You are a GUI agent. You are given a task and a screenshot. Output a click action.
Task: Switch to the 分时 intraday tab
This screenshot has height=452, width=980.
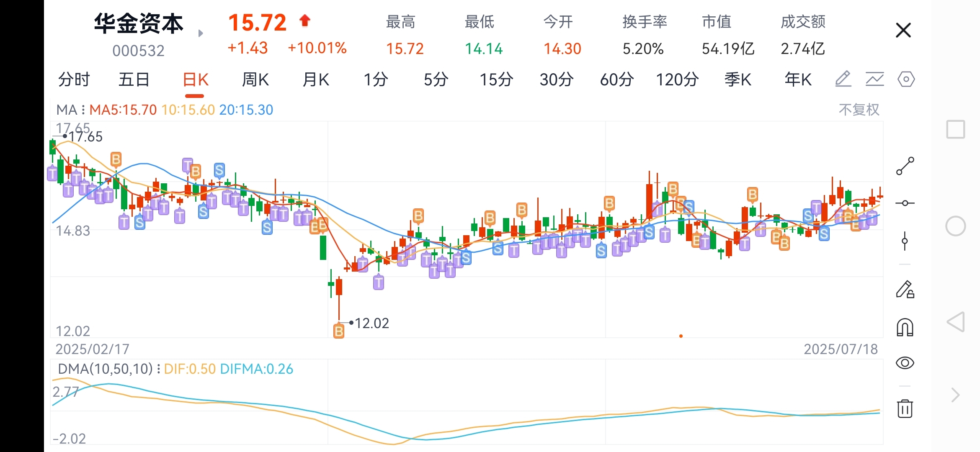coord(74,80)
